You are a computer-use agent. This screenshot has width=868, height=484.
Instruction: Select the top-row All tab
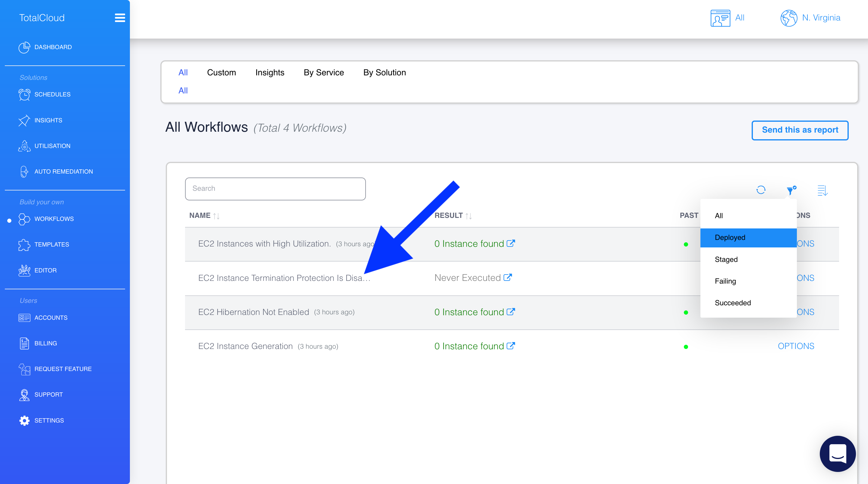[x=183, y=72]
